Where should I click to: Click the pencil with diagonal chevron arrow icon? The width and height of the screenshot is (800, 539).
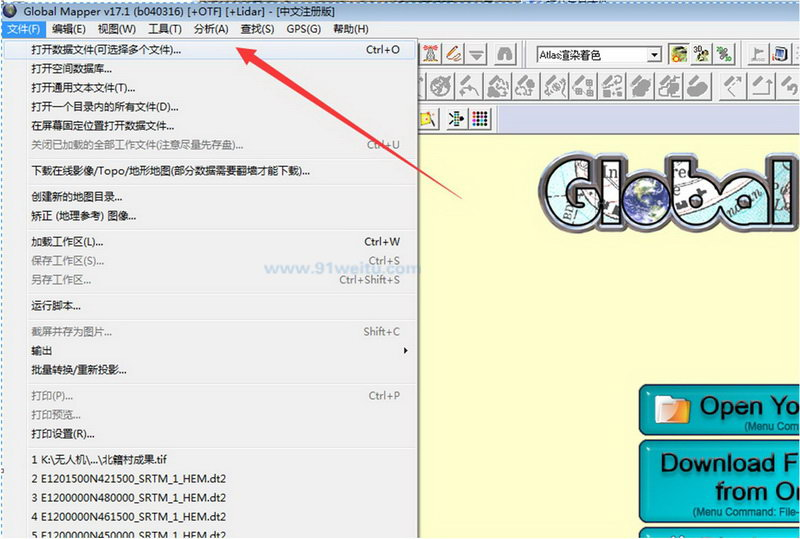(733, 86)
